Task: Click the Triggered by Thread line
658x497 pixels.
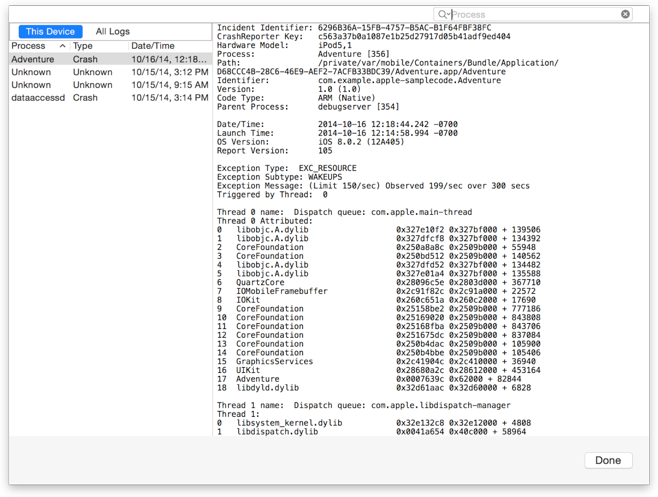Action: (272, 195)
